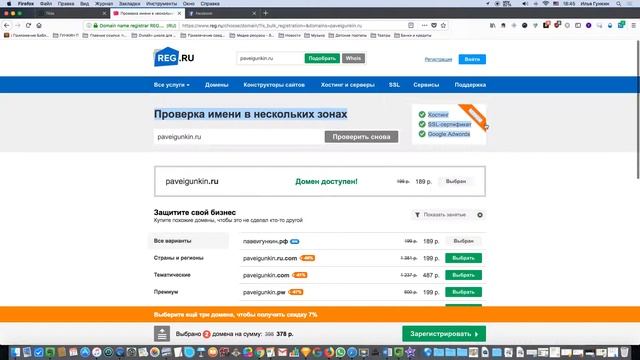Open the Закладки menu in menu bar

(129, 3)
